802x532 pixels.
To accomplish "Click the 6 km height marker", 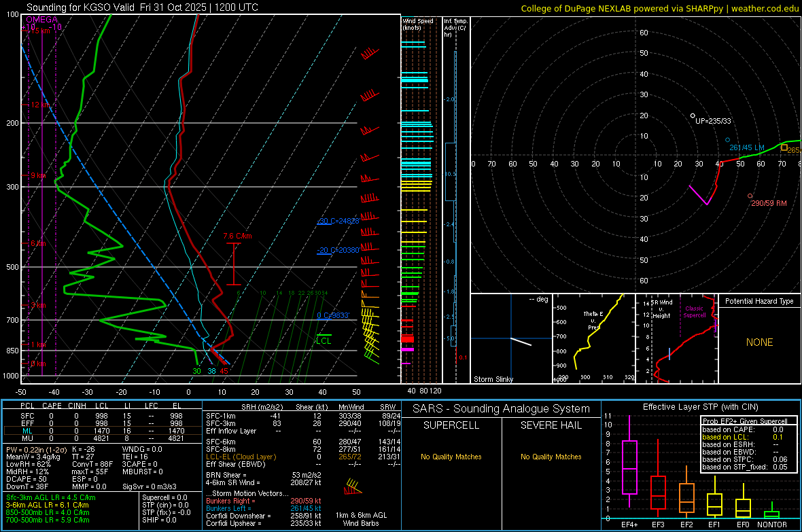I will tap(38, 243).
